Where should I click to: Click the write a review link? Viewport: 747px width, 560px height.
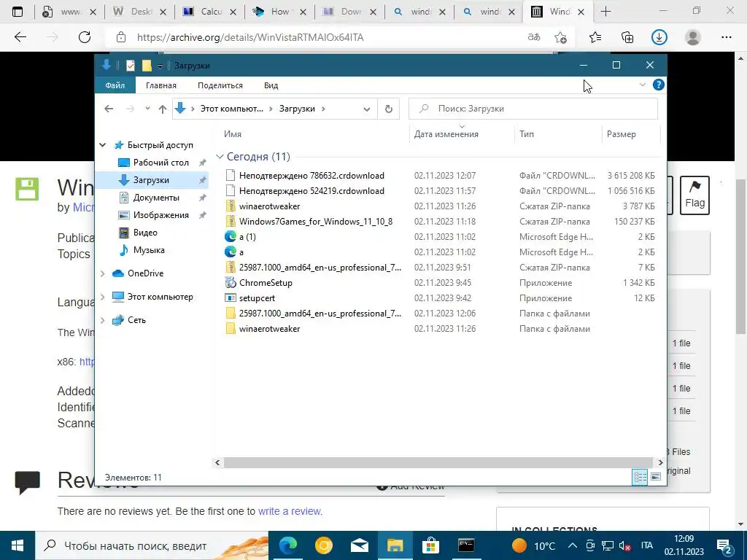290,511
